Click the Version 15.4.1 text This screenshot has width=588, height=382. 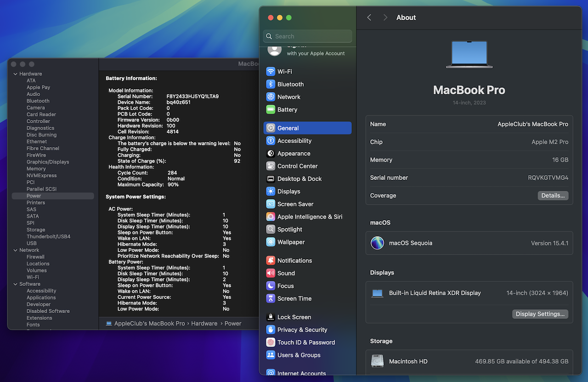550,243
